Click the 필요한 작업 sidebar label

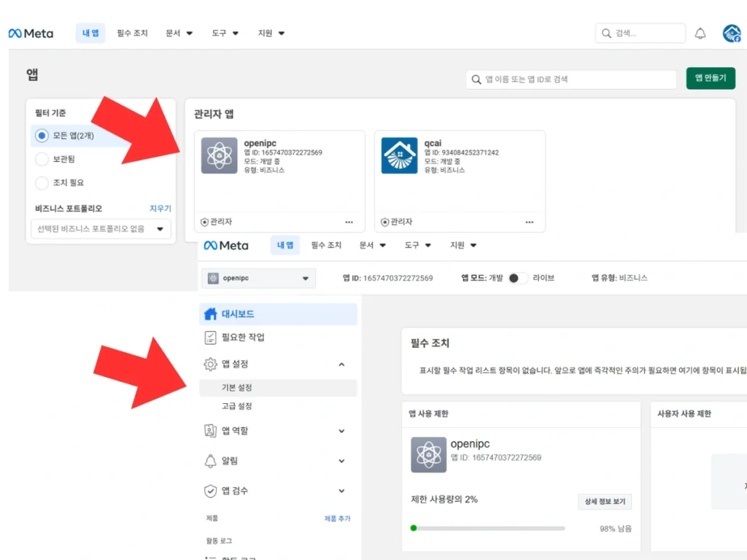tap(243, 337)
